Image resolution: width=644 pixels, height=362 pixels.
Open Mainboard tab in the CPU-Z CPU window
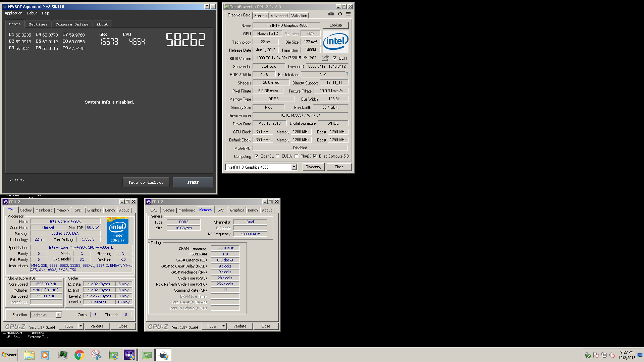[44, 210]
